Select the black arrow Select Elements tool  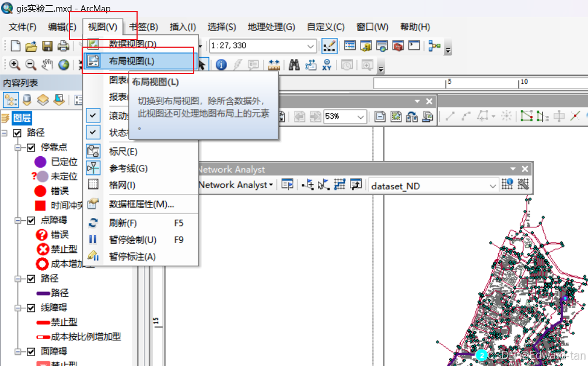[x=202, y=65]
